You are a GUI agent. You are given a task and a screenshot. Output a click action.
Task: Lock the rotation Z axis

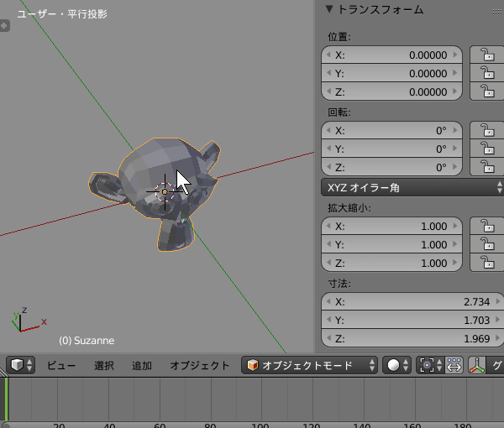487,167
